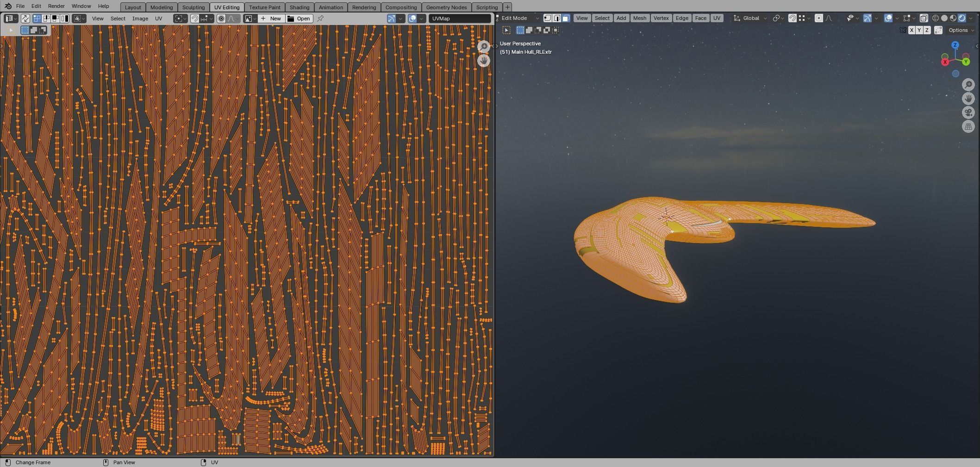Open UV editor View menu
The width and height of the screenshot is (980, 467).
coord(98,19)
